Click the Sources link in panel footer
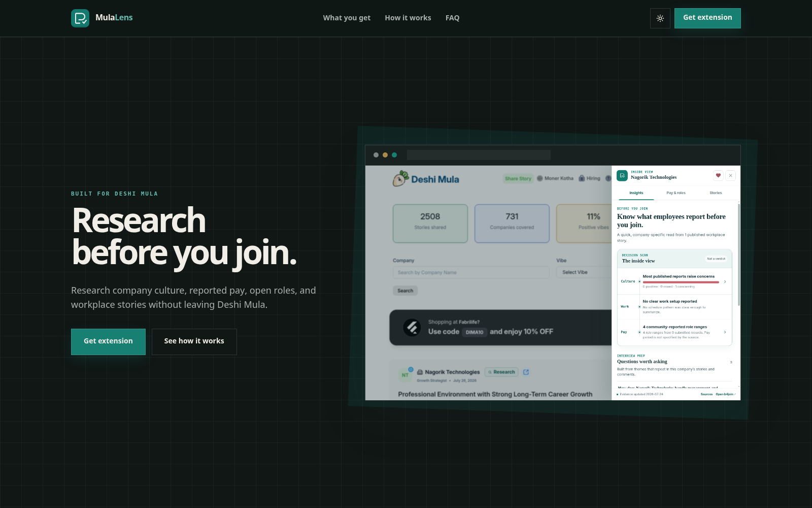 706,394
